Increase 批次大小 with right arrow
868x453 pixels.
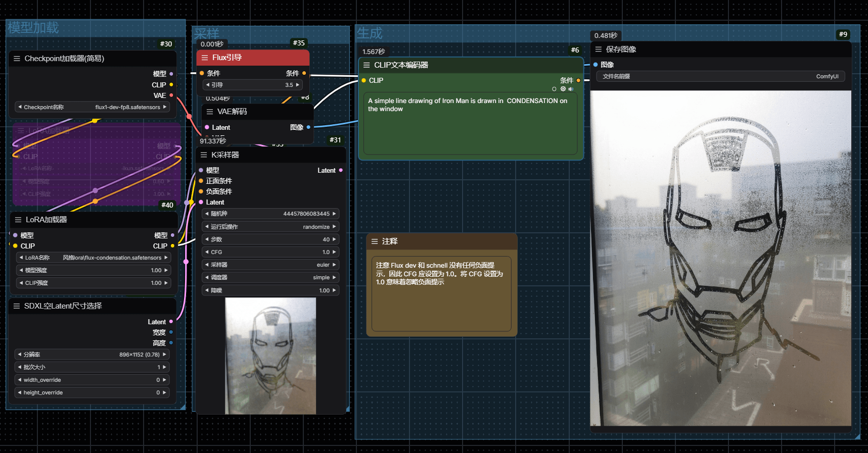click(x=164, y=367)
